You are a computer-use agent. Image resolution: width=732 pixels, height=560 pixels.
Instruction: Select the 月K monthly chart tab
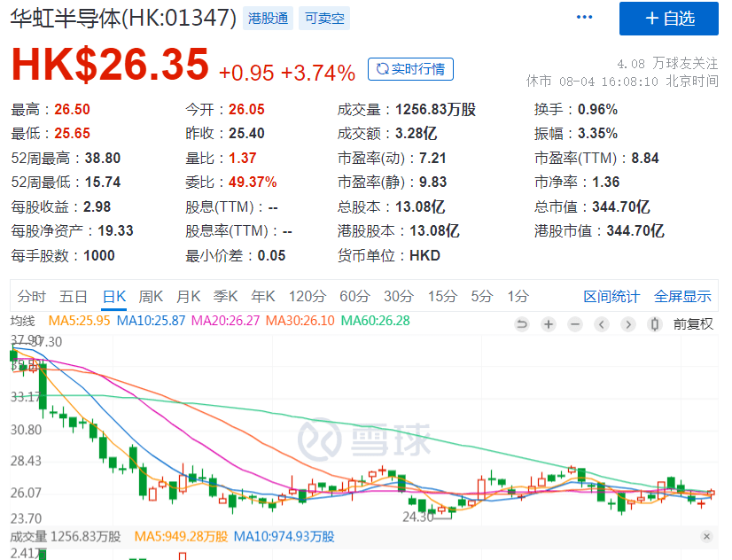pos(188,296)
